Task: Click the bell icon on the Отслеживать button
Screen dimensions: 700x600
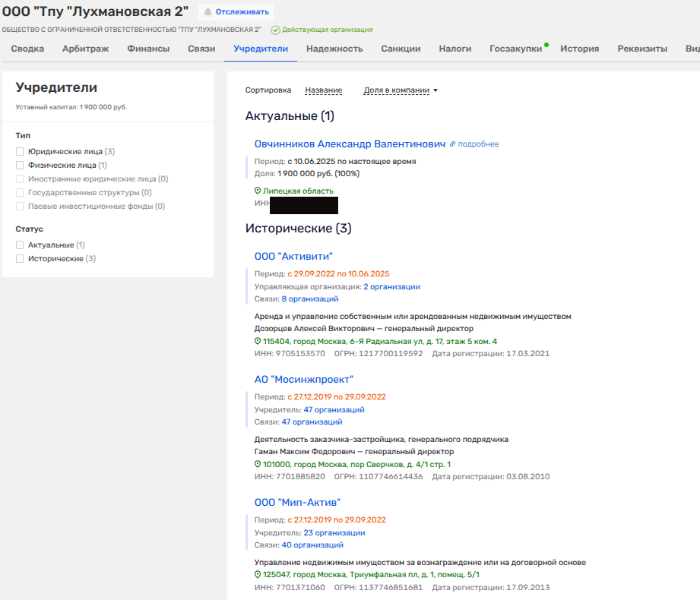Action: tap(207, 12)
